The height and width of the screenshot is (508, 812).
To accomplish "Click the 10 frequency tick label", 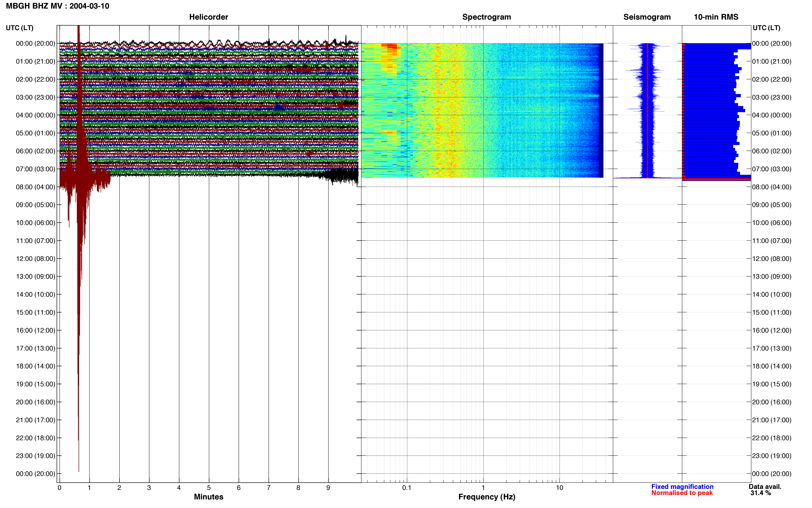I will tap(559, 487).
